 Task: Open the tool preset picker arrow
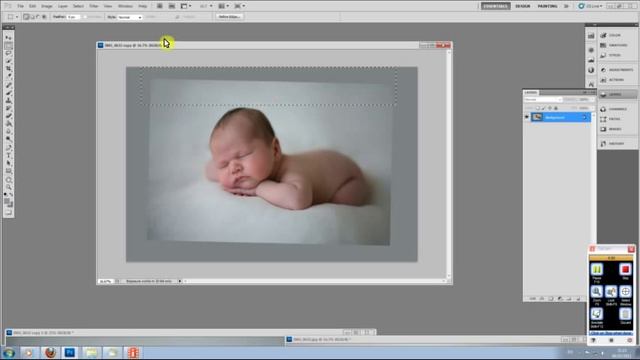pos(17,17)
